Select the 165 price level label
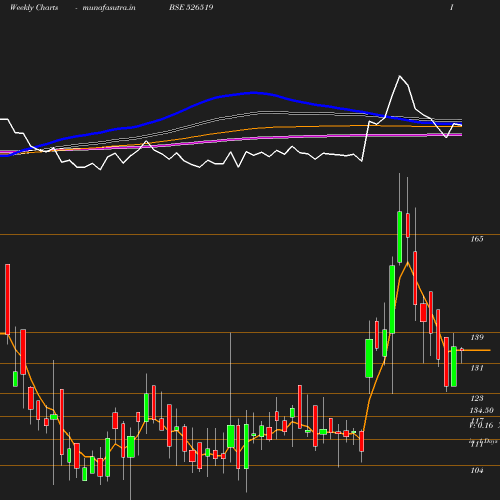 point(477,239)
